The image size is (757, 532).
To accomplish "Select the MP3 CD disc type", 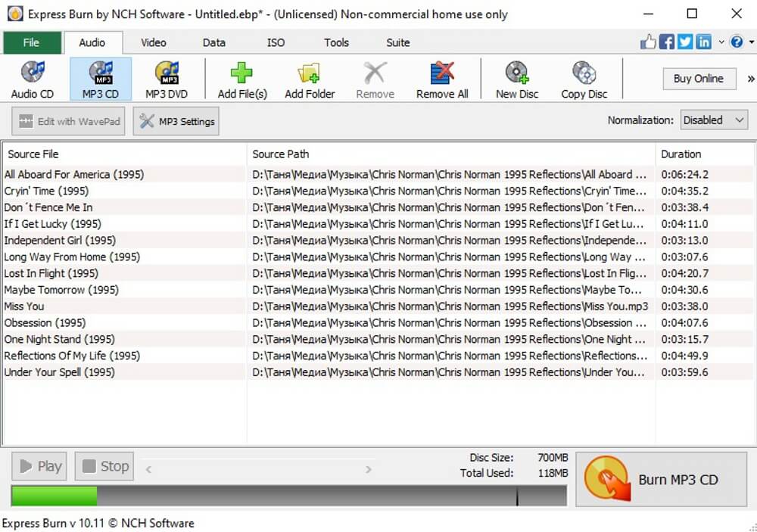I will coord(101,79).
